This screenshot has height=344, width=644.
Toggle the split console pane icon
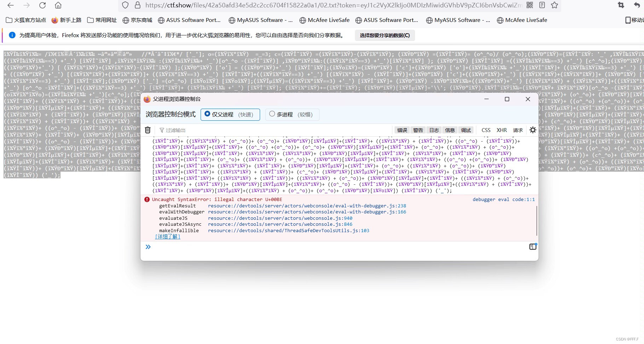533,246
